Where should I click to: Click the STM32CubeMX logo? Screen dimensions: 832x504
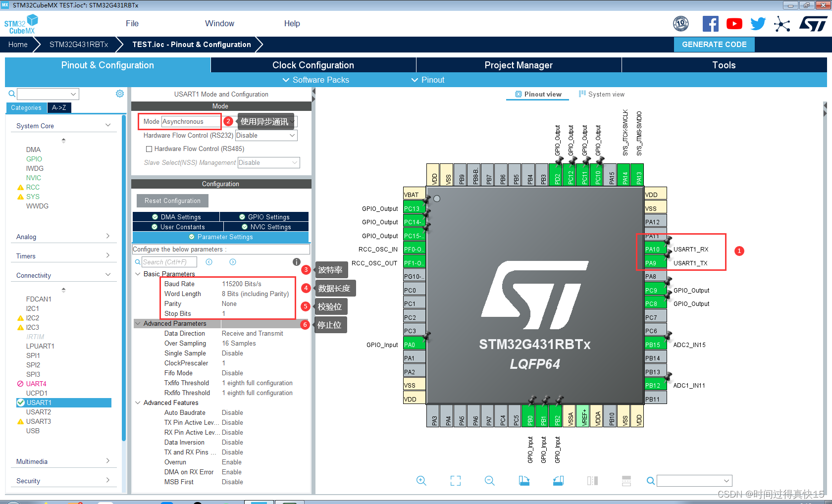21,24
